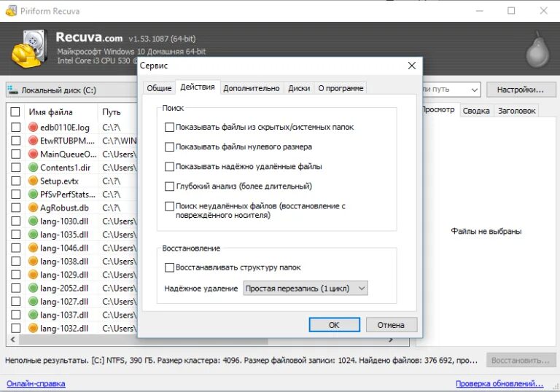The width and height of the screenshot is (560, 392).
Task: Click green status icon of Contents1.dir
Action: click(33, 168)
